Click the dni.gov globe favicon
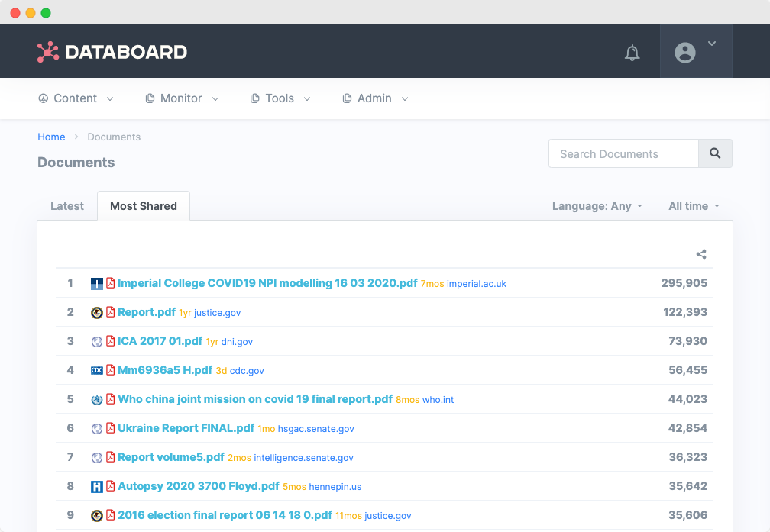 [97, 342]
